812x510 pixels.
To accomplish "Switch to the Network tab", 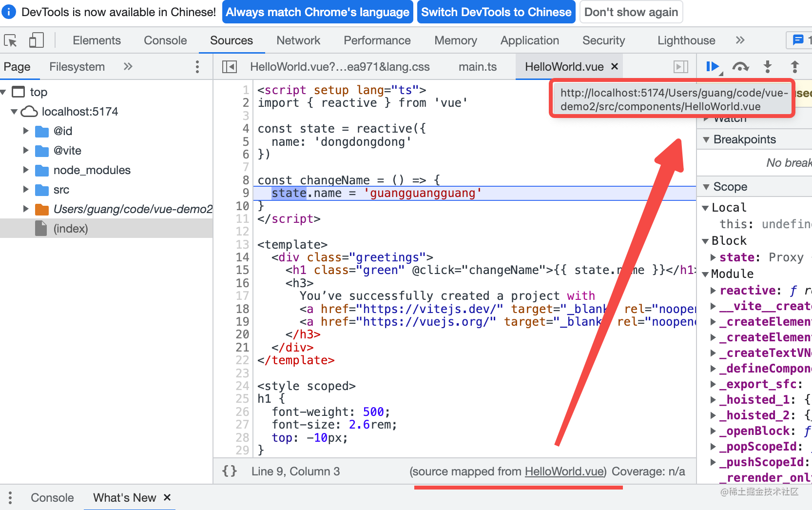I will click(298, 40).
